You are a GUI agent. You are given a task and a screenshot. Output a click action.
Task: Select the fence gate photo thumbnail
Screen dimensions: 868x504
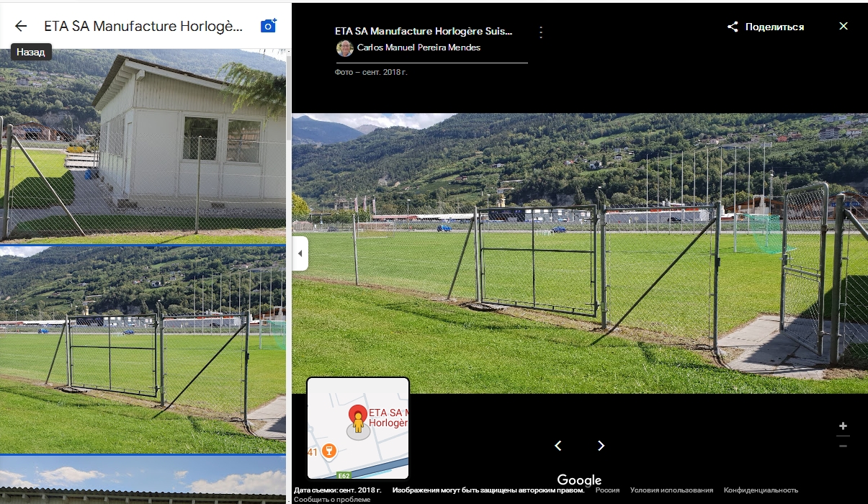click(x=143, y=350)
